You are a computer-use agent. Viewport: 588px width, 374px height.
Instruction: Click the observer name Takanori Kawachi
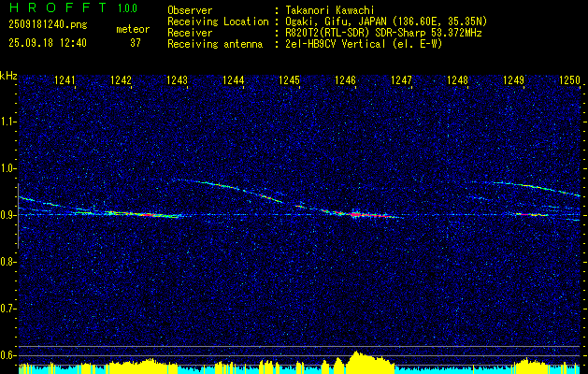coord(328,10)
